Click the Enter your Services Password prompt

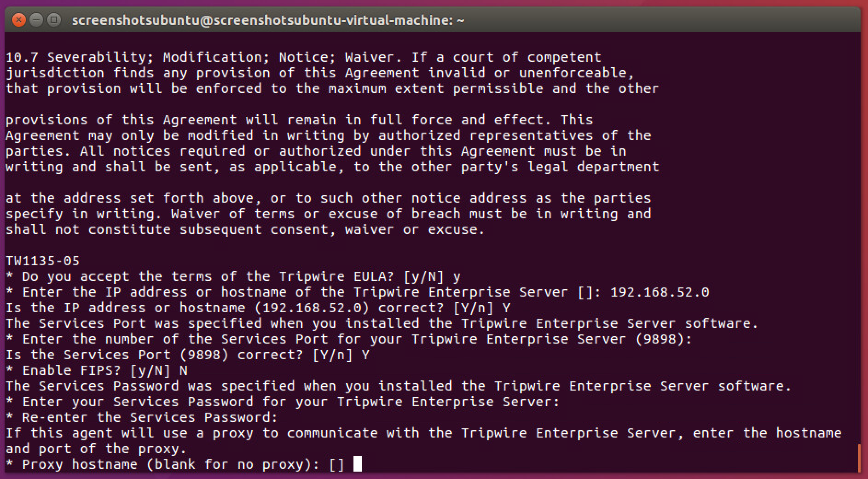283,402
